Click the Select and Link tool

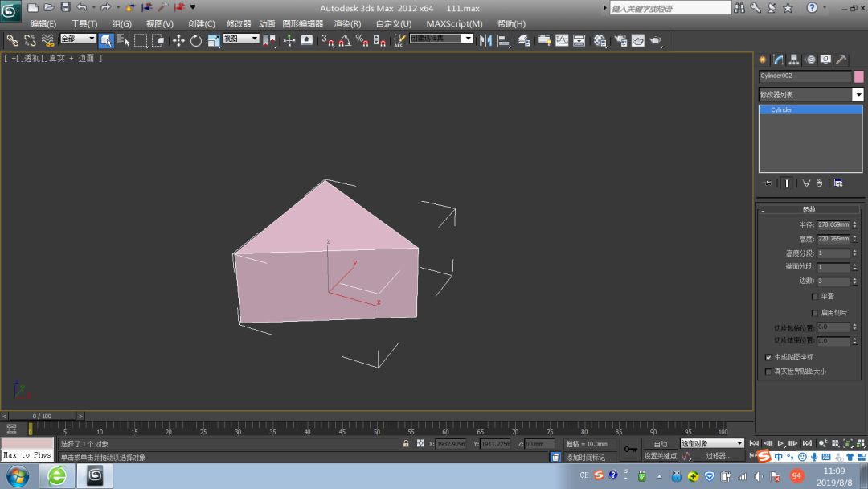coord(12,40)
